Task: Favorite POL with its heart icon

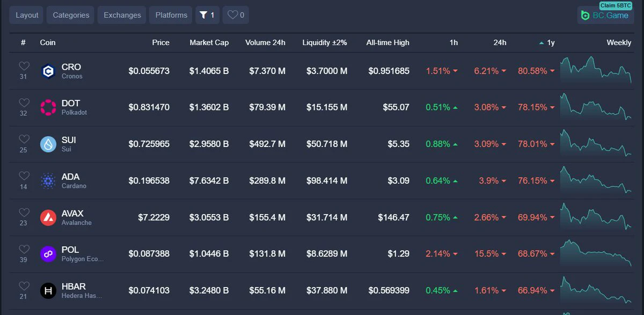Action: click(x=24, y=249)
